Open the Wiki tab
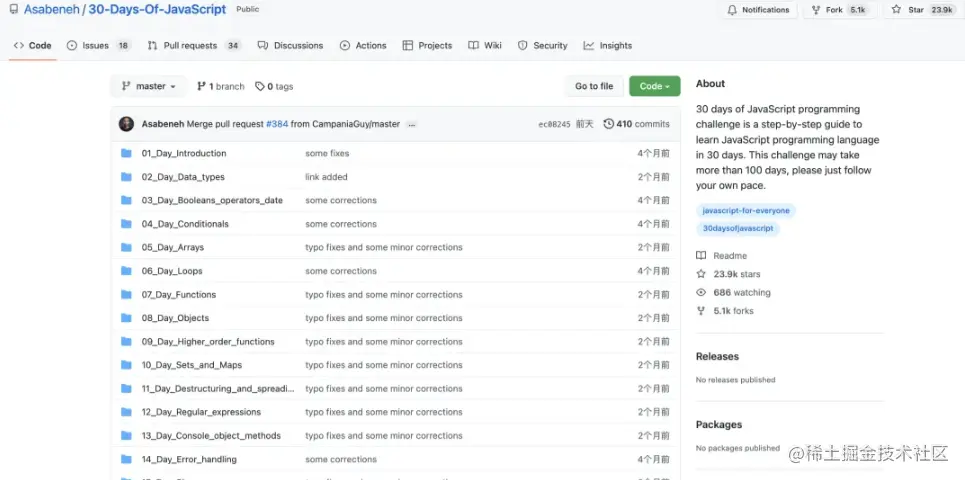 click(485, 46)
